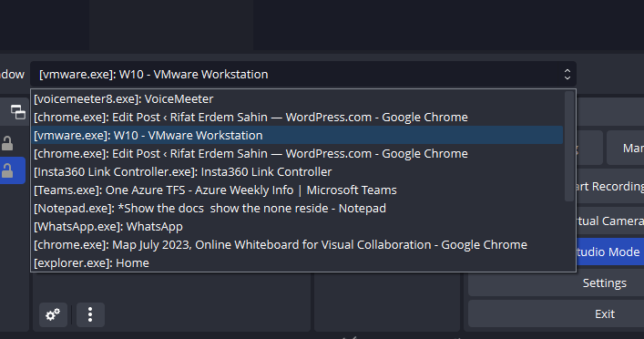Select chrome.exe Map July 2023 Whiteboard entry
The height and width of the screenshot is (339, 644).
[297, 244]
